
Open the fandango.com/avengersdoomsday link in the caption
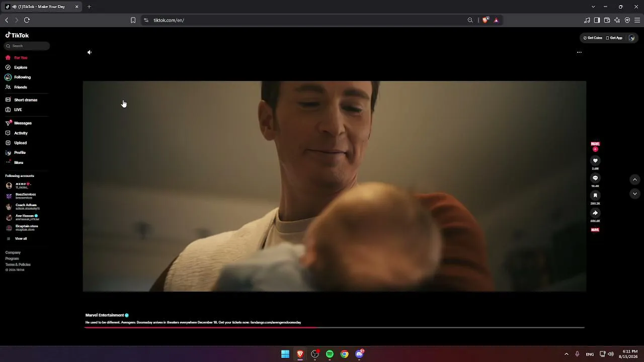[276, 322]
